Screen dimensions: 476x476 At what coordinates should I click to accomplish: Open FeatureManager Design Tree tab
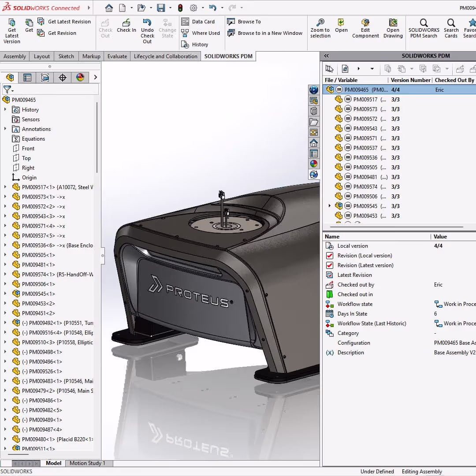click(x=10, y=78)
